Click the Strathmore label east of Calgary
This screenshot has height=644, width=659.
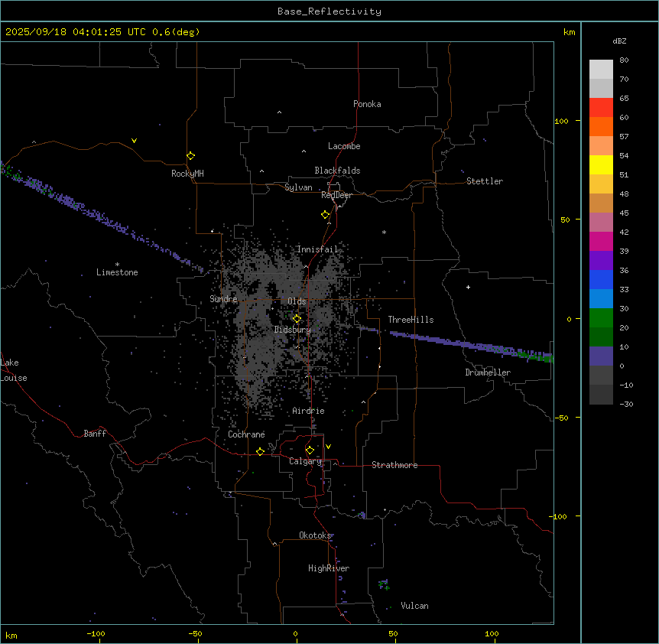point(394,465)
